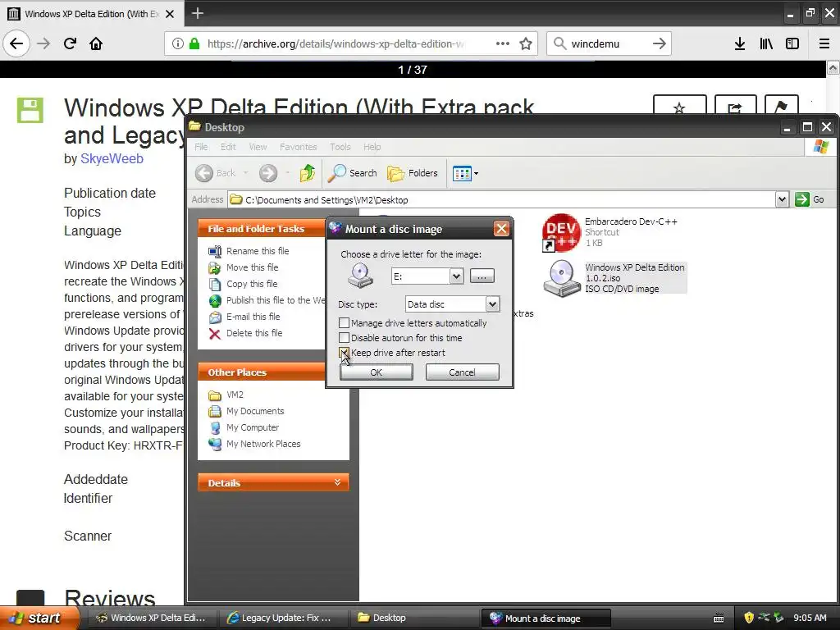Bookmark this page with the star icon
840x630 pixels.
tap(526, 44)
